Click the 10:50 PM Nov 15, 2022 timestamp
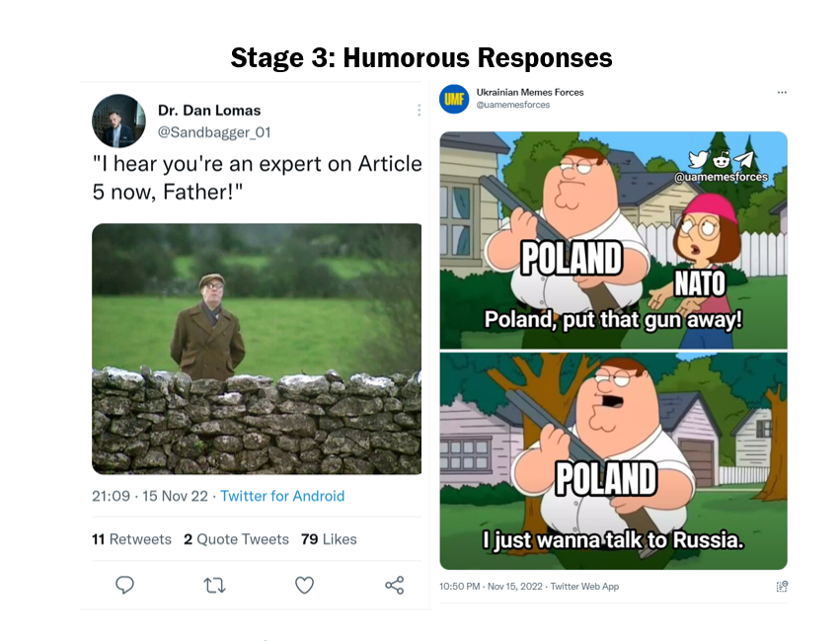 tap(492, 586)
